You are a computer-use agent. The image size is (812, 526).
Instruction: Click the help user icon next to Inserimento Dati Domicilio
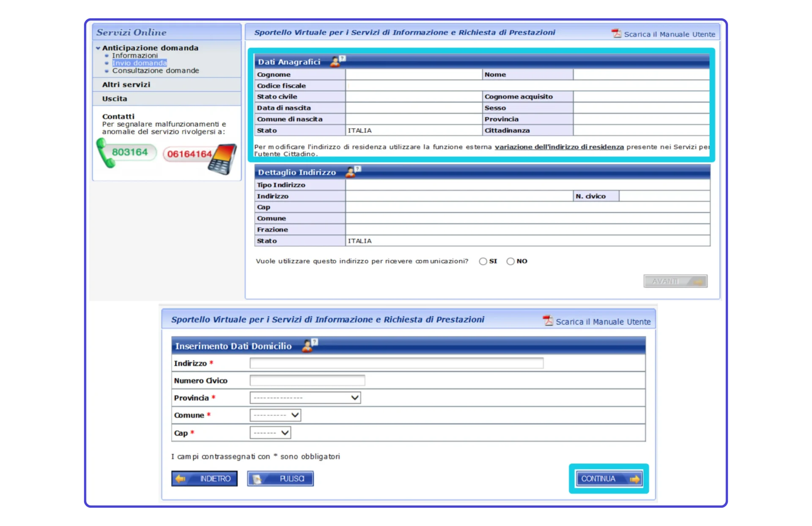310,345
